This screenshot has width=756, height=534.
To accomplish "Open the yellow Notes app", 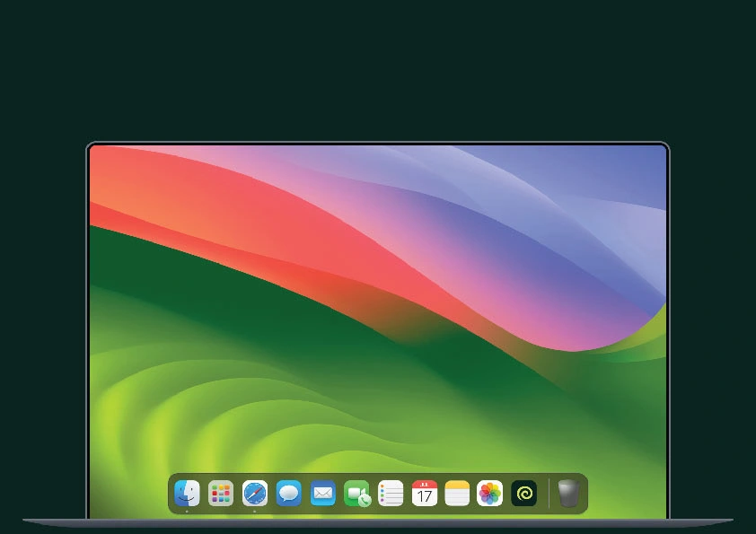I will coord(457,493).
